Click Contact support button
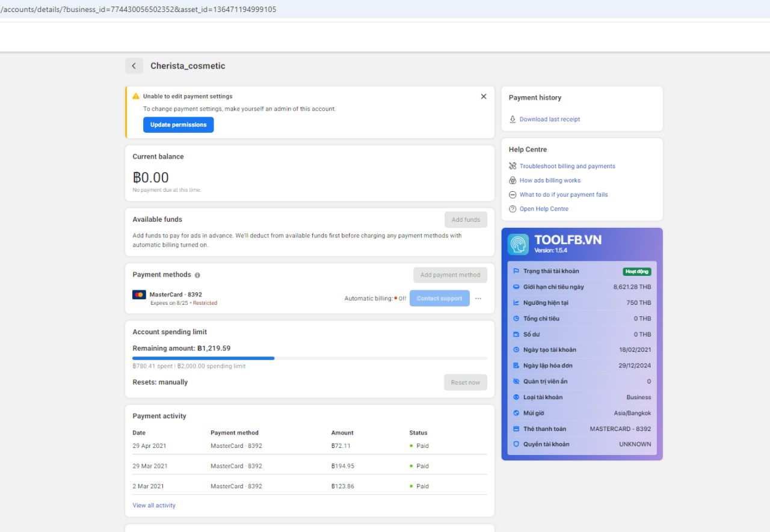The width and height of the screenshot is (770, 532). 440,298
